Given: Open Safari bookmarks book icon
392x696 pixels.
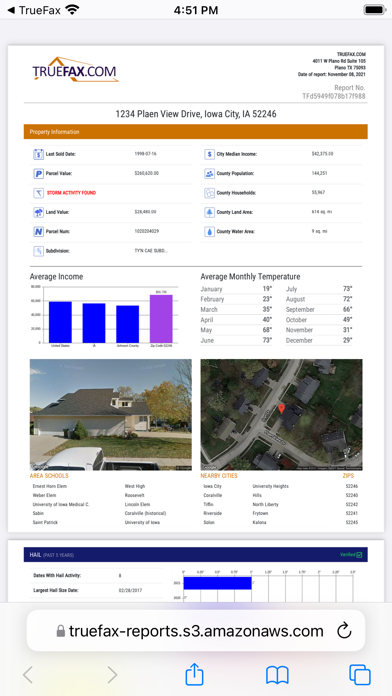Looking at the screenshot, I should (277, 675).
